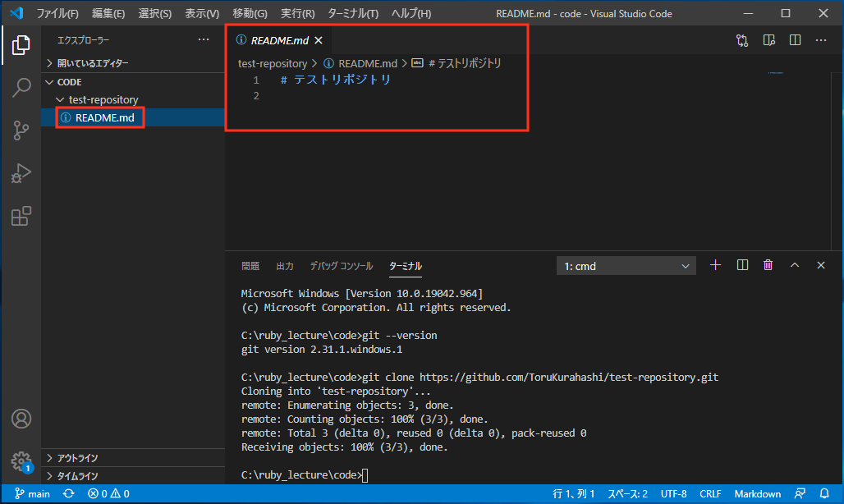Collapse the CODE folder section

tap(133, 82)
